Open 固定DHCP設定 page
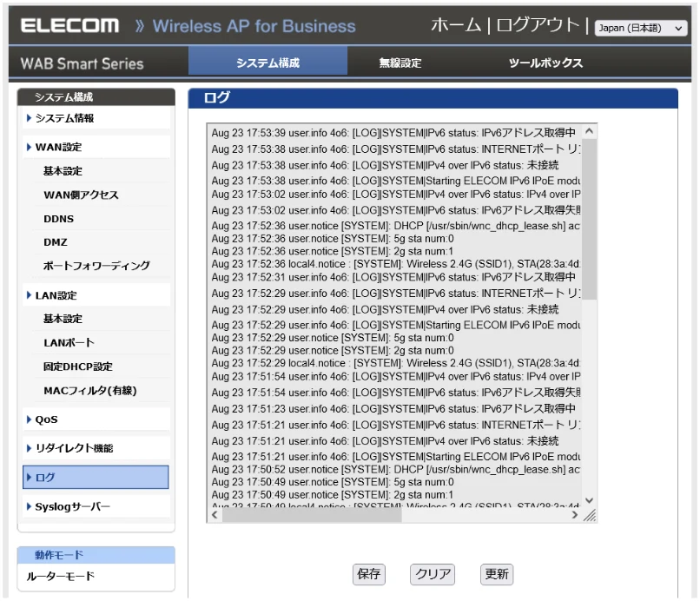 [x=77, y=367]
